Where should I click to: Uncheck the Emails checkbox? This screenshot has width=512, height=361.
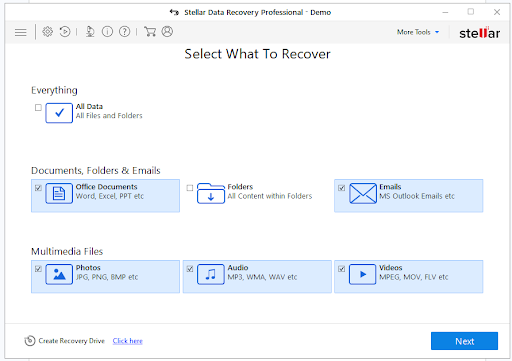342,188
